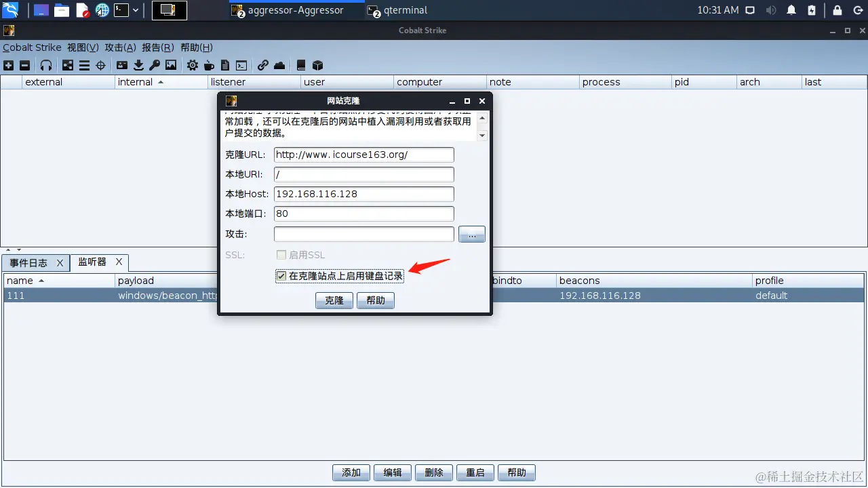
Task: Click the minus disconnect icon in the toolbar
Action: click(24, 66)
